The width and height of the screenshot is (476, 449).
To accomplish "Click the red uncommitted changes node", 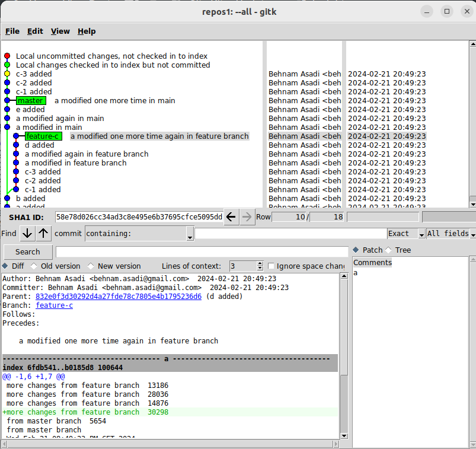I will (7, 56).
